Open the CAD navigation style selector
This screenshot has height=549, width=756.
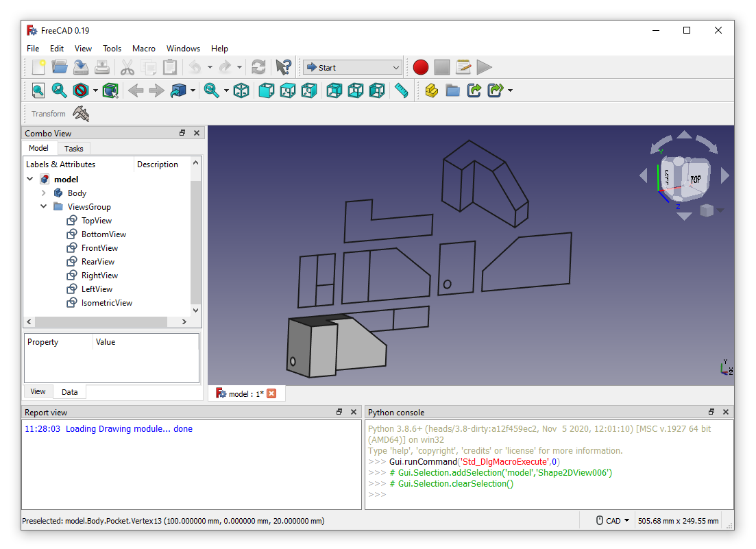pyautogui.click(x=613, y=521)
